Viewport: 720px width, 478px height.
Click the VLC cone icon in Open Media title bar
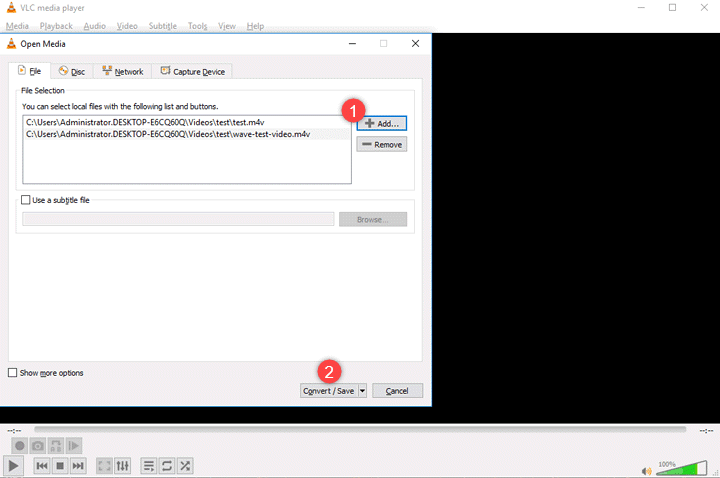(x=11, y=44)
